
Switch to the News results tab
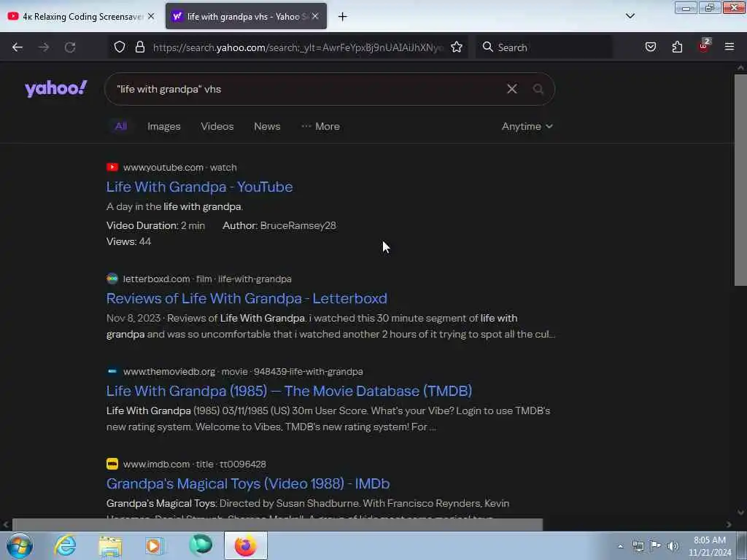point(267,126)
